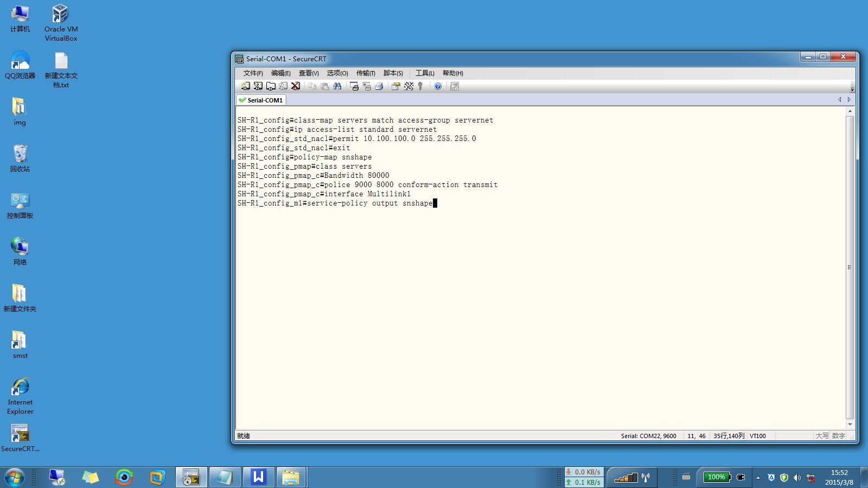Click the class-map servers command line
The width and height of the screenshot is (868, 488).
coord(366,120)
